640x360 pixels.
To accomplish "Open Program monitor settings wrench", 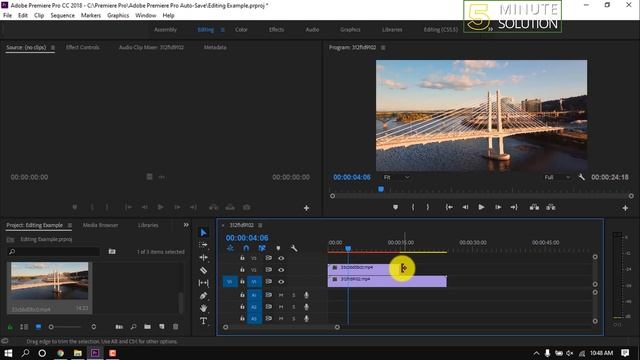I will click(582, 177).
